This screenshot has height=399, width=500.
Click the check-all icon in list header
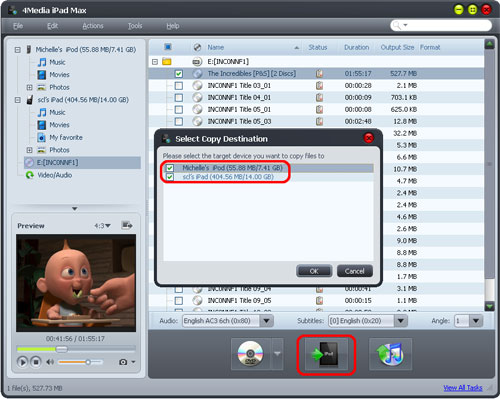click(168, 47)
